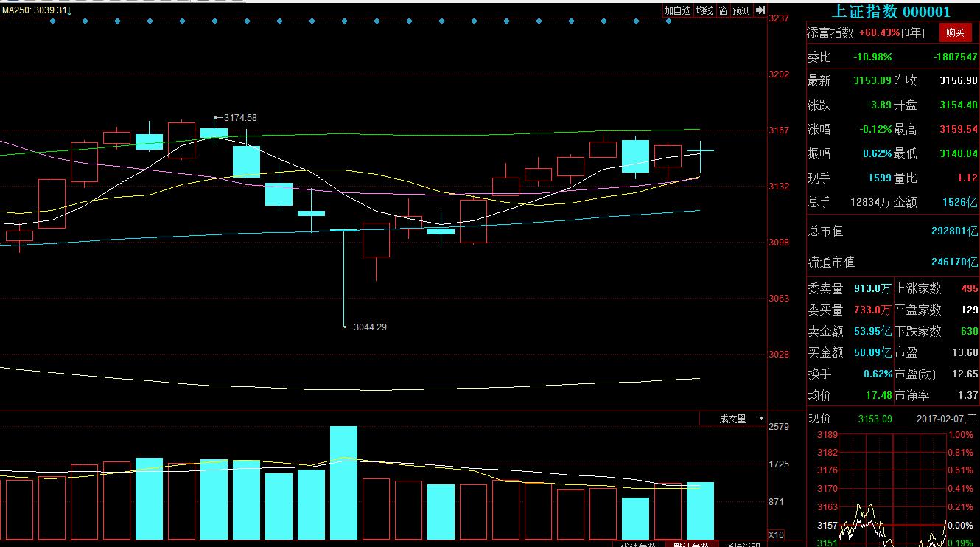Open the 窗 window option
Screen dimensions: 980x547
pos(723,10)
